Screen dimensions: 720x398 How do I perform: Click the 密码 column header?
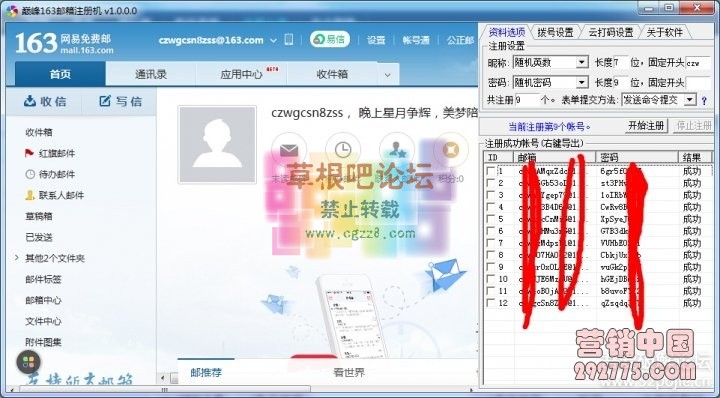point(637,157)
